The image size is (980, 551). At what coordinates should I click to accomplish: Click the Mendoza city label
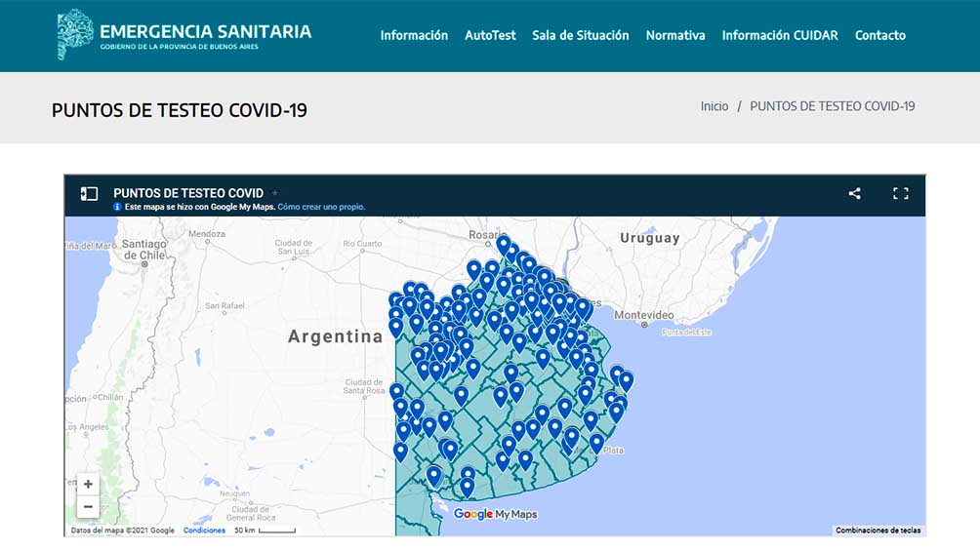pyautogui.click(x=207, y=234)
